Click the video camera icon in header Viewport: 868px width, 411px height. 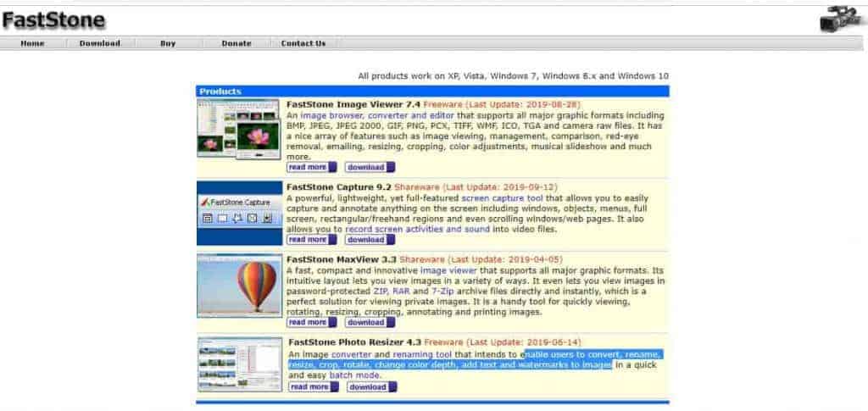(x=843, y=19)
